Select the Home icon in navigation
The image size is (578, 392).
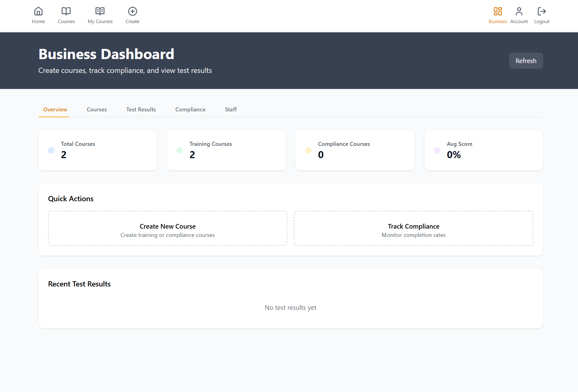point(38,11)
